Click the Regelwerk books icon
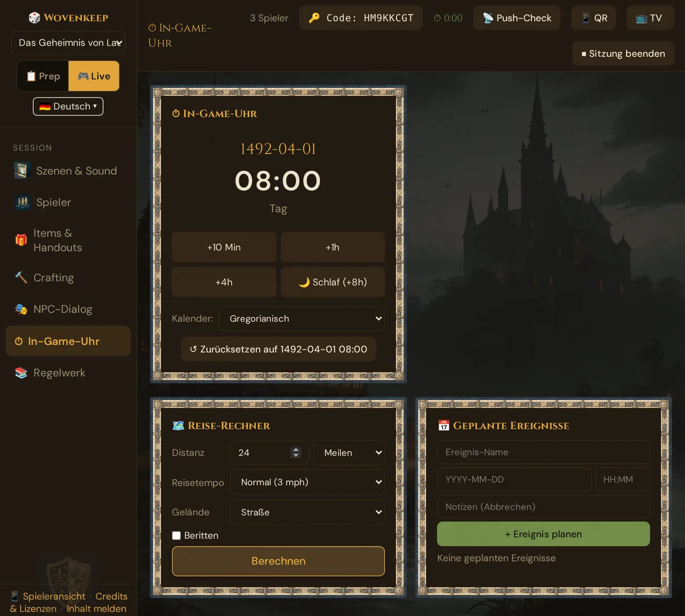This screenshot has height=616, width=685. 21,373
